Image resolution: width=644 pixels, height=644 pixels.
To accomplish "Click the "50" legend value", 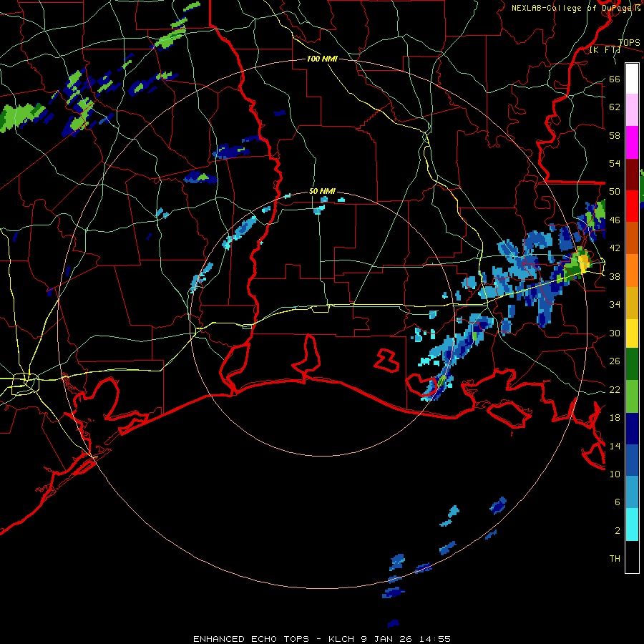I will pos(615,192).
